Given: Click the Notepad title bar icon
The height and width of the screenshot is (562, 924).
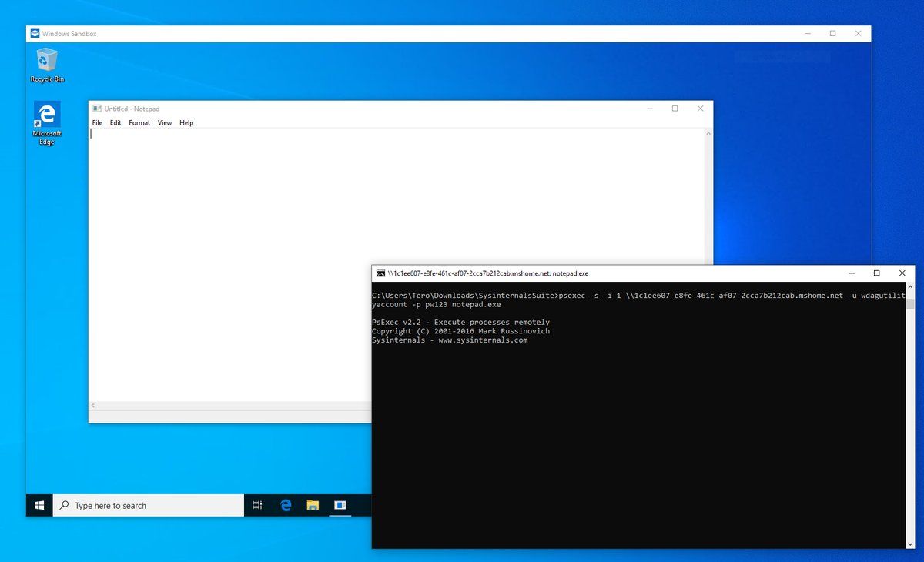Looking at the screenshot, I should coord(97,109).
